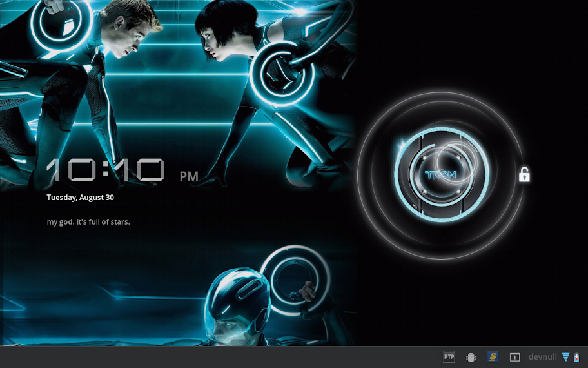Tap the Wi-Fi signal strength icon
Image resolution: width=588 pixels, height=368 pixels.
click(x=565, y=357)
